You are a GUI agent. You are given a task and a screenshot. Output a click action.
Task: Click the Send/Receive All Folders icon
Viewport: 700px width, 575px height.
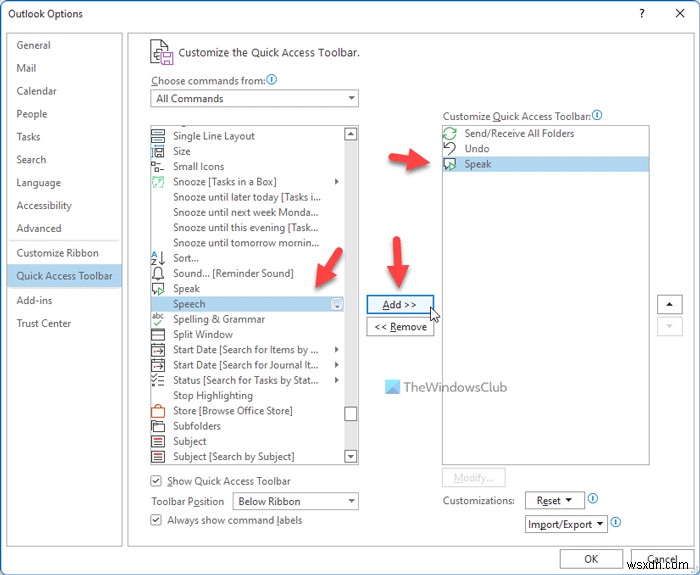(450, 133)
